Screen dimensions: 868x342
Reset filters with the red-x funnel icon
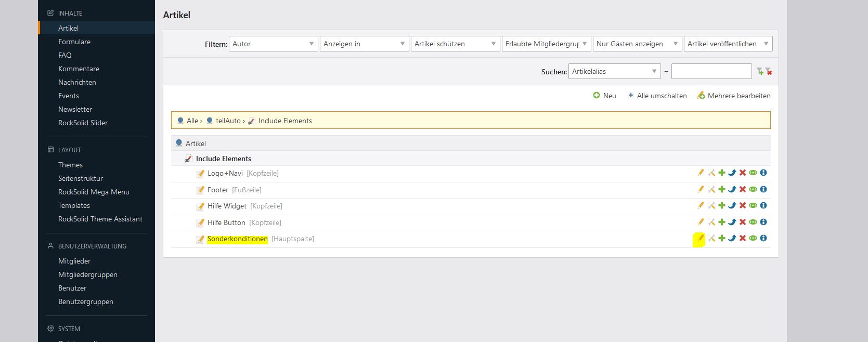(x=769, y=72)
